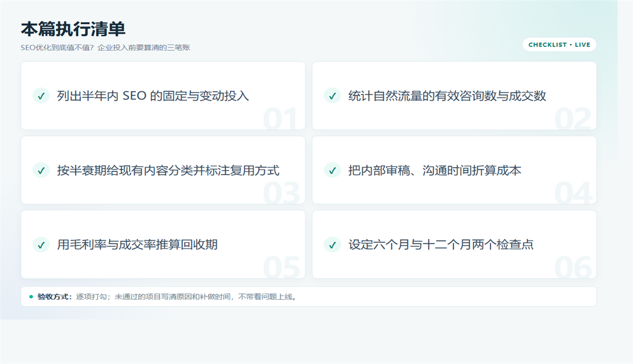Toggle checkmark for 用毛利率与成交率推算回收期
Screen dimensions: 633x364
point(41,244)
